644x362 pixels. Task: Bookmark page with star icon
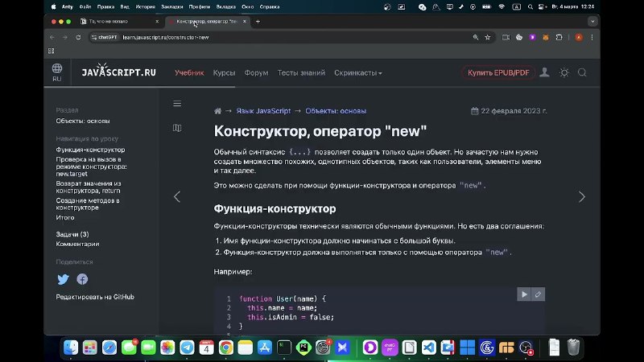coord(488,37)
